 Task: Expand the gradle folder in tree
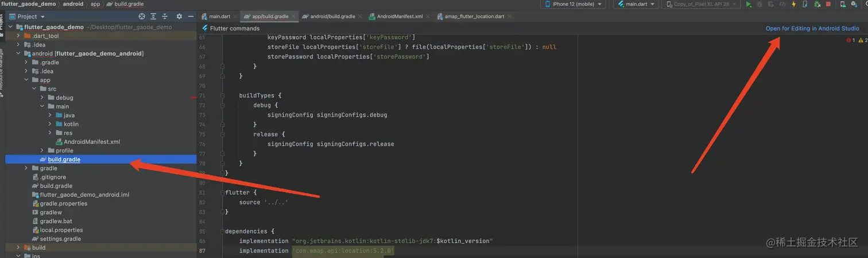(26, 168)
